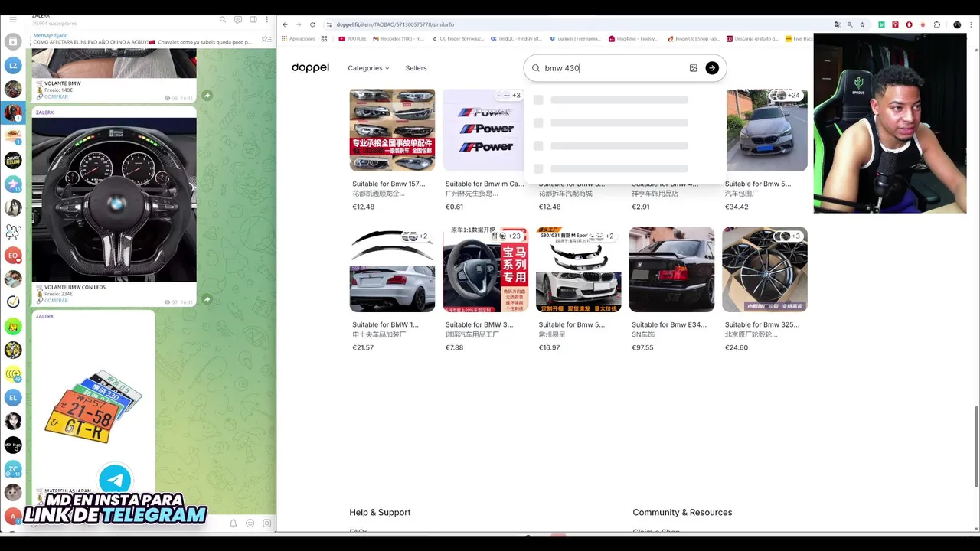Click 'Suitable for Bmw 157...' product title
This screenshot has height=551, width=980.
tap(388, 184)
